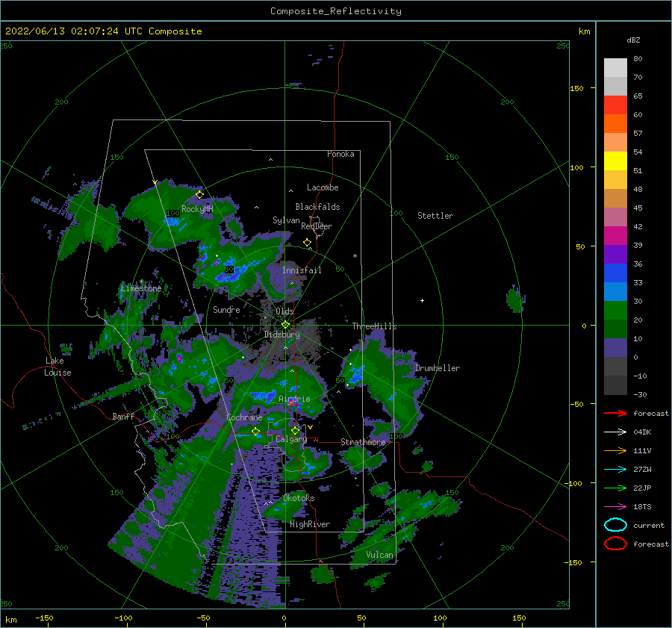Click the isolated echo cell east of Stettler
Image resolution: width=672 pixels, height=628 pixels.
pos(515,299)
